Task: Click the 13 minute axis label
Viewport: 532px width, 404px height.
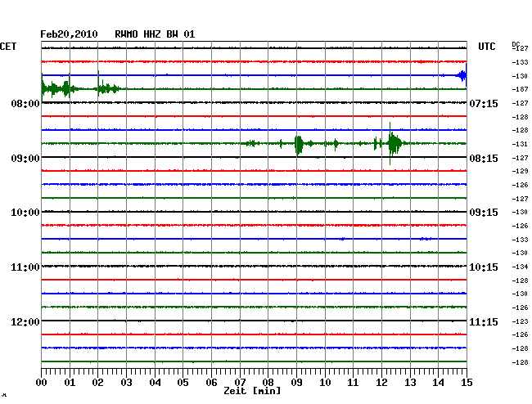Action: click(x=410, y=383)
